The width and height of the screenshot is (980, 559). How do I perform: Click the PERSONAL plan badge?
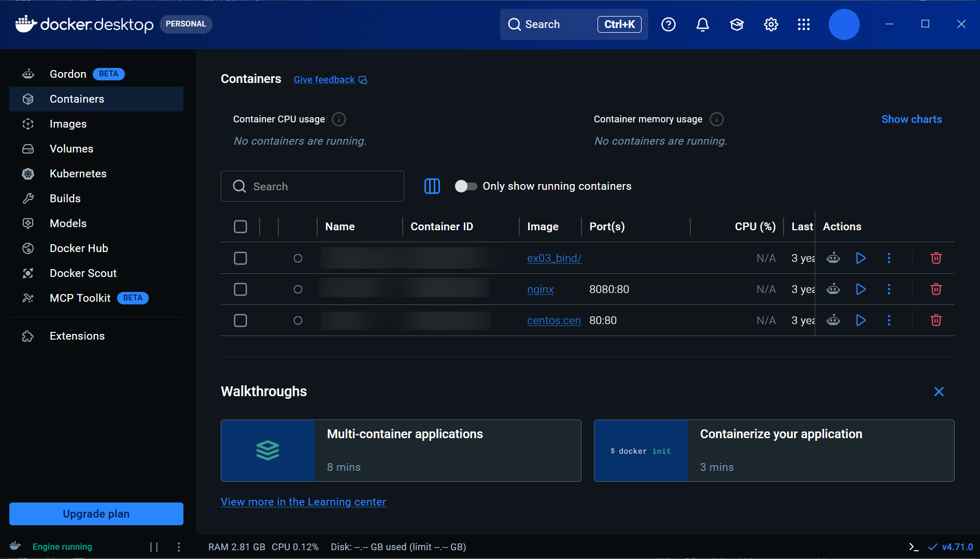[x=186, y=24]
